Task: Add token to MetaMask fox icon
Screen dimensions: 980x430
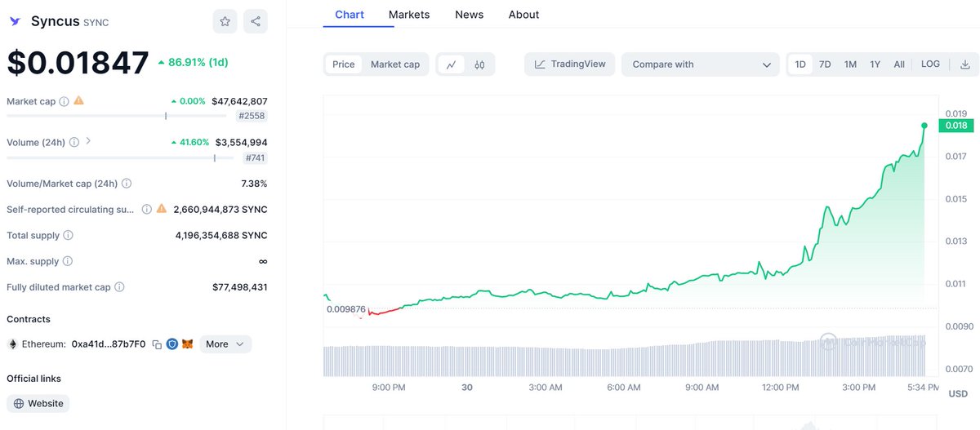Action: [187, 344]
